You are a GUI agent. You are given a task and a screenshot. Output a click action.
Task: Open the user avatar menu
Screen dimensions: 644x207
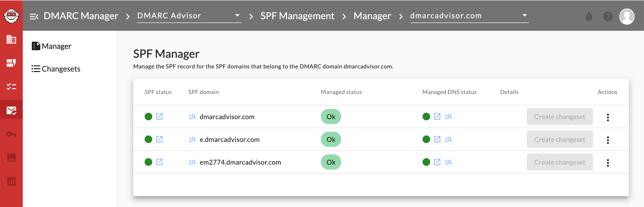click(626, 17)
